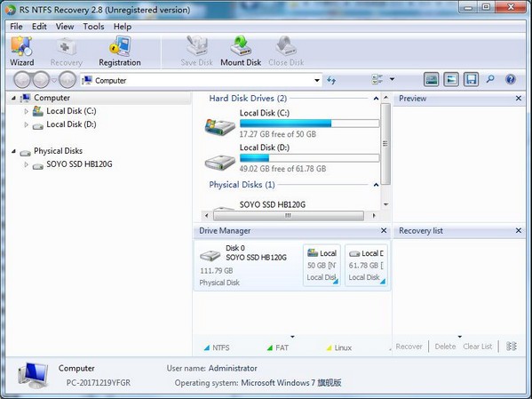The height and width of the screenshot is (399, 532).
Task: Close the Recovery list panel
Action: 519,230
